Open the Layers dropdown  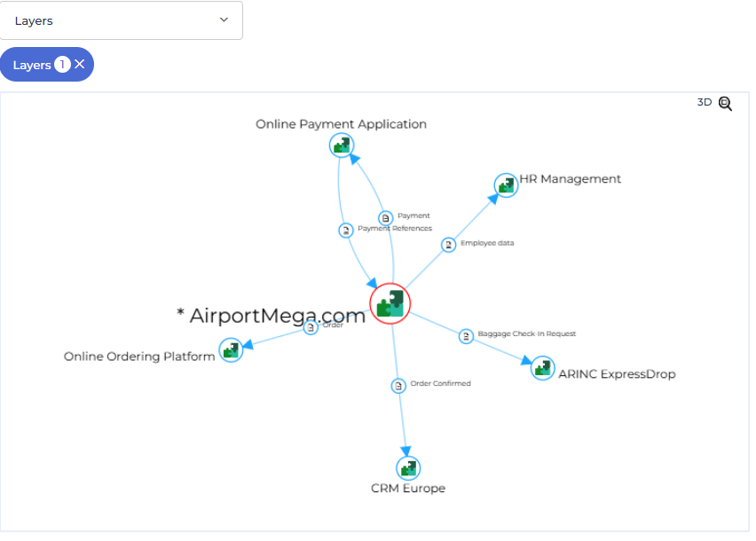pos(122,20)
